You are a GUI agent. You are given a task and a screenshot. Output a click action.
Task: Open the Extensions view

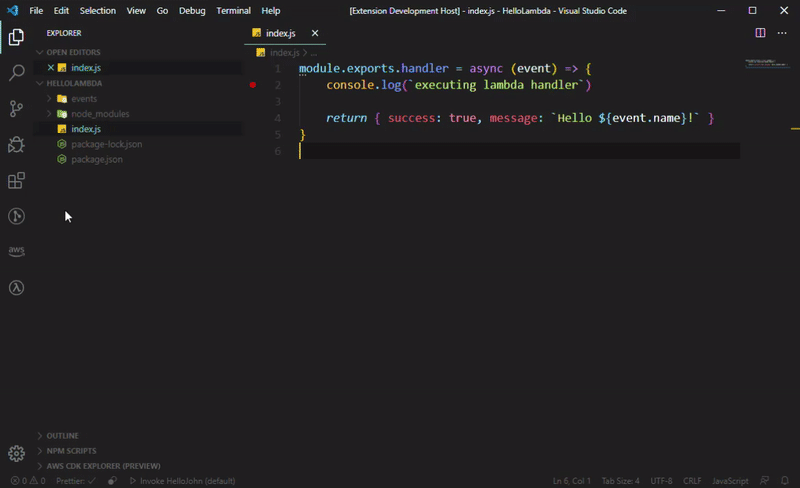(16, 180)
